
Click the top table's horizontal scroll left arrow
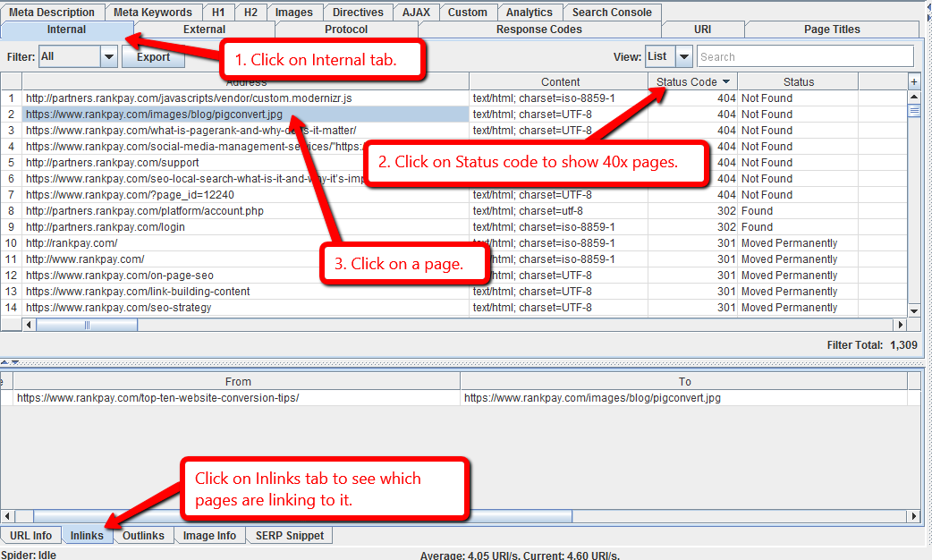tap(30, 325)
